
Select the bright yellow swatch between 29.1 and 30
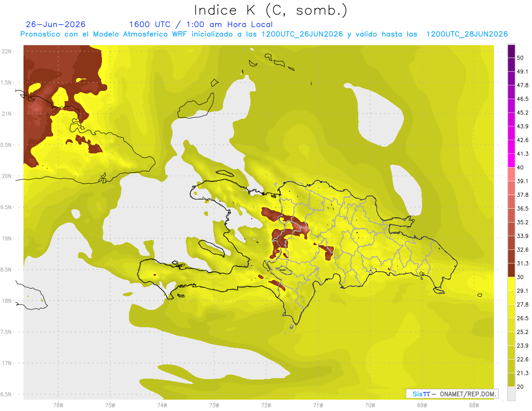[511, 284]
